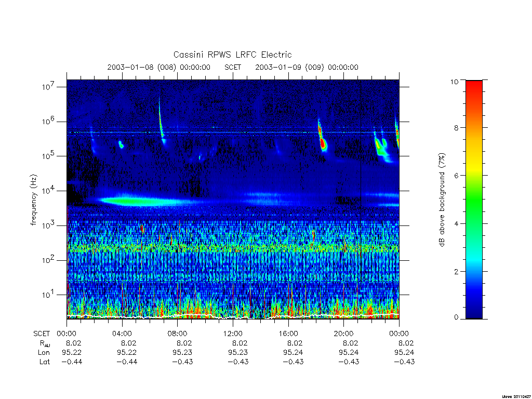Click the colorbar tick label 8
This screenshot has width=532, height=399.
tap(456, 128)
